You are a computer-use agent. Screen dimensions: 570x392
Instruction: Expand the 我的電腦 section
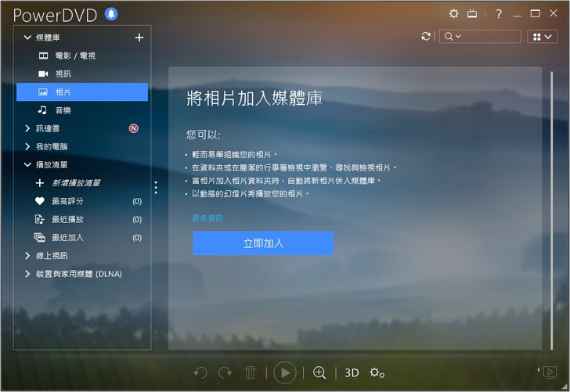click(x=27, y=146)
